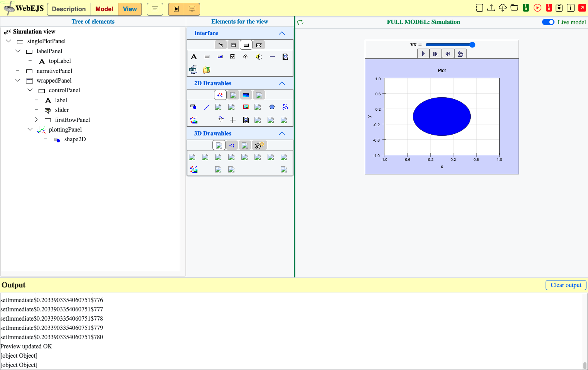This screenshot has width=588, height=370.
Task: Pick the checkbox element in Interface palette
Action: pos(233,57)
